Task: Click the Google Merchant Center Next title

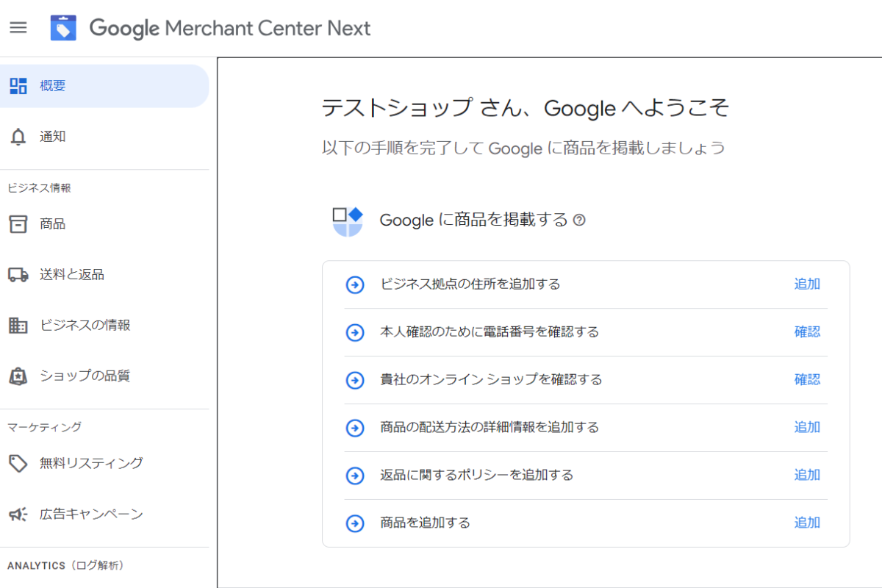Action: pos(230,29)
